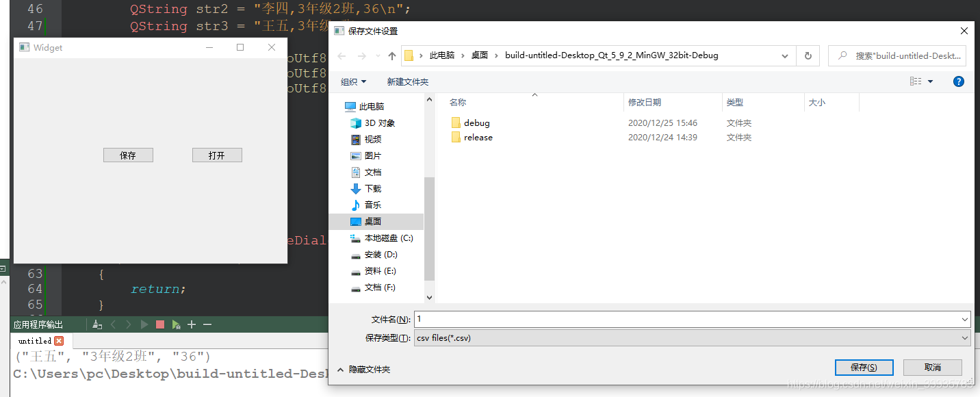Zoom in output with plus icon
This screenshot has width=980, height=397.
click(x=192, y=324)
